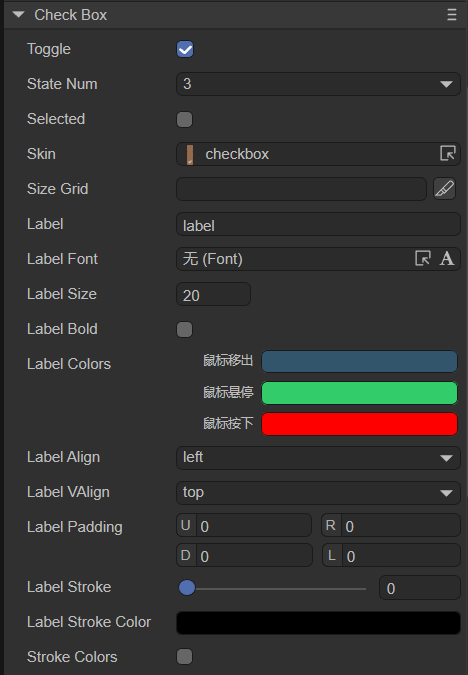This screenshot has width=468, height=675.
Task: Click the red 鼠标按下 color swatch
Action: point(360,424)
